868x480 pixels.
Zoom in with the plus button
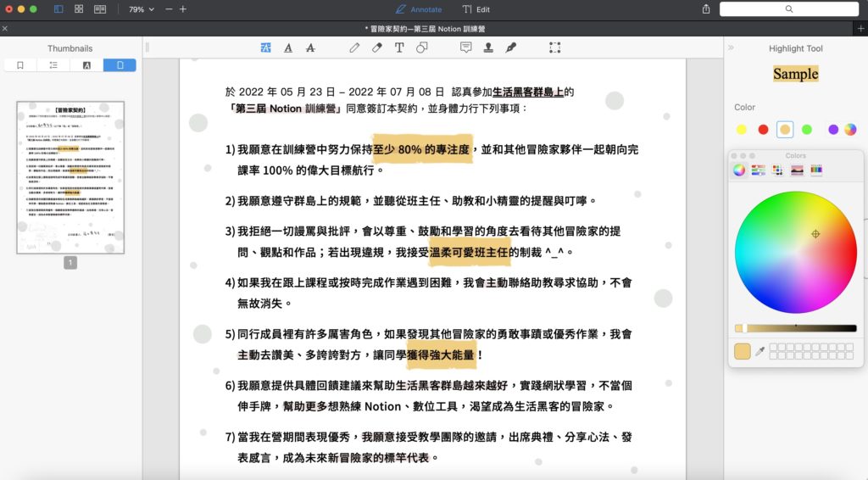point(183,9)
